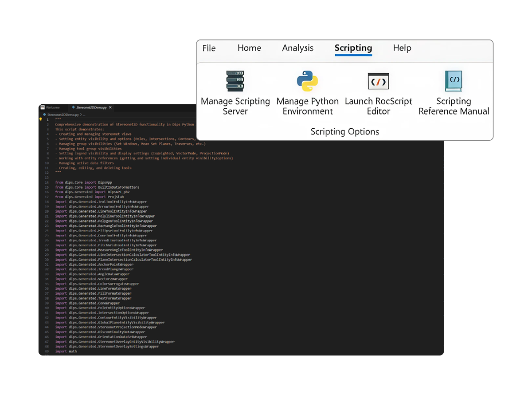Expand the ellipsis in the breadcrumb bar
532x395 pixels.
click(84, 115)
